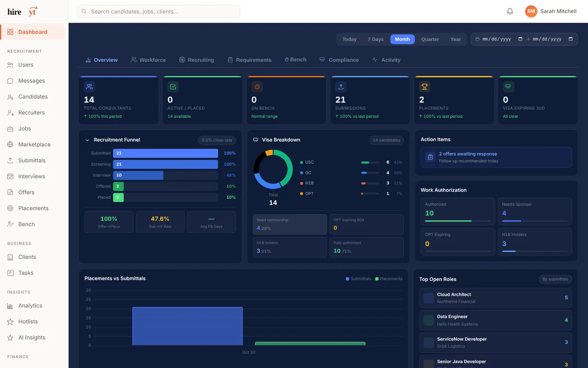Switch to the Requirements tab
Image resolution: width=588 pixels, height=368 pixels.
coord(249,60)
